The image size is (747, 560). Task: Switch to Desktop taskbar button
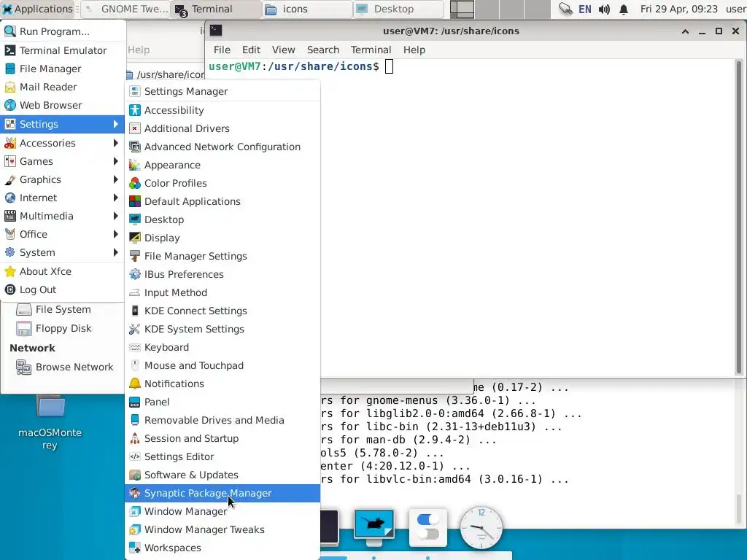[399, 9]
